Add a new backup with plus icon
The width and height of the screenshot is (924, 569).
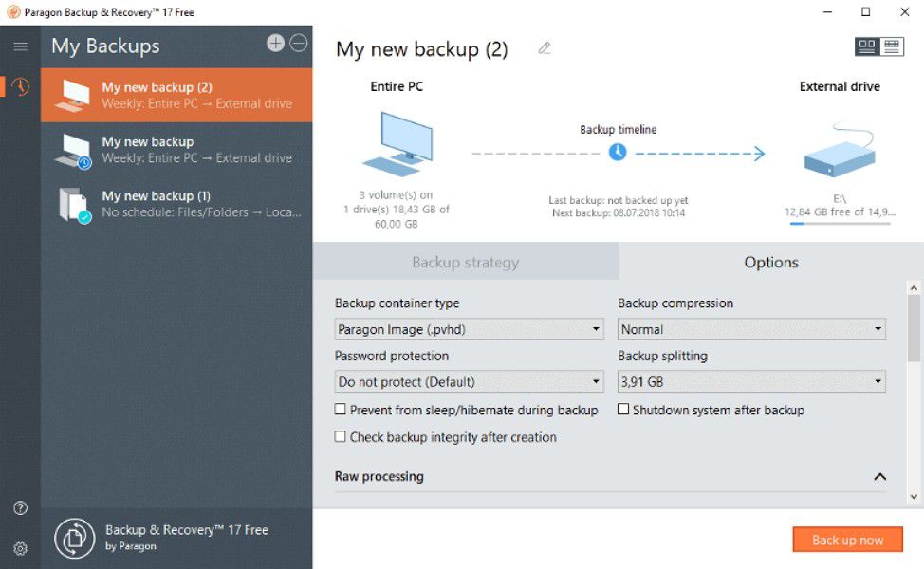pos(275,43)
